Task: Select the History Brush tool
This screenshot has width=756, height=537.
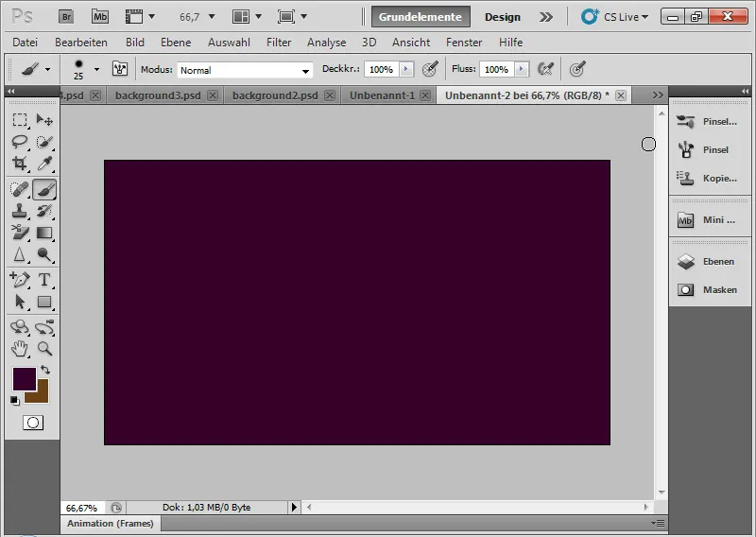Action: (44, 211)
